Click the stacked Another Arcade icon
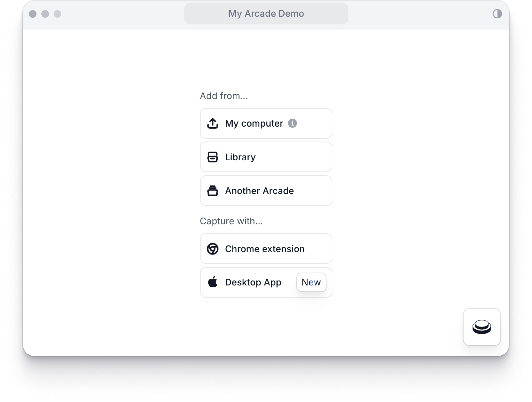The width and height of the screenshot is (532, 402). pos(212,191)
